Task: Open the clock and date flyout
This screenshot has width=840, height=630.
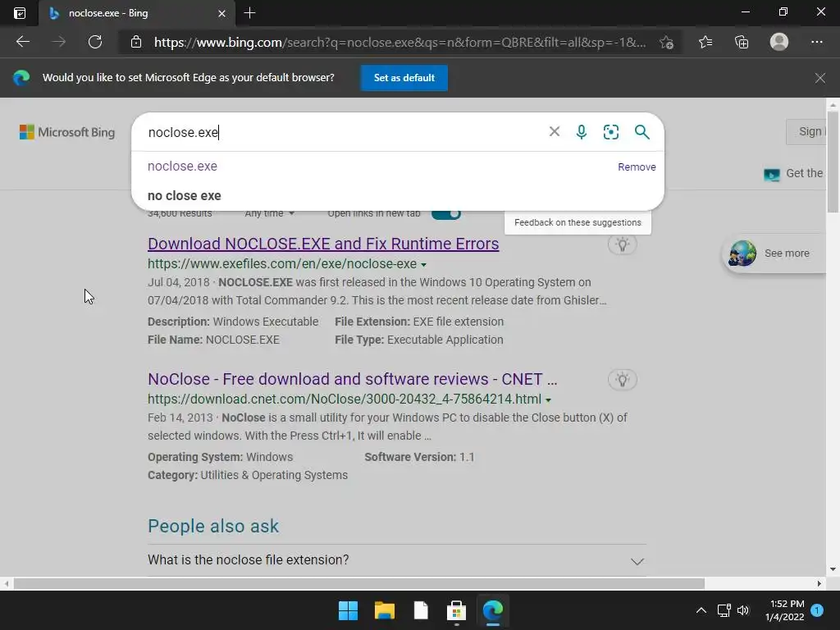Action: pos(785,610)
